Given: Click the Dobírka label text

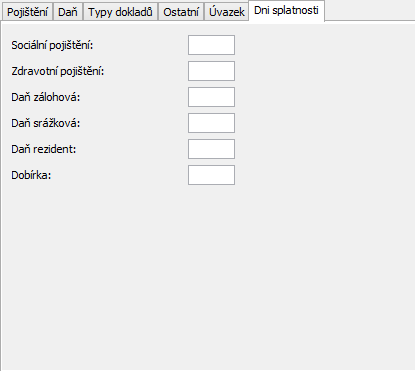Looking at the screenshot, I should pos(31,175).
